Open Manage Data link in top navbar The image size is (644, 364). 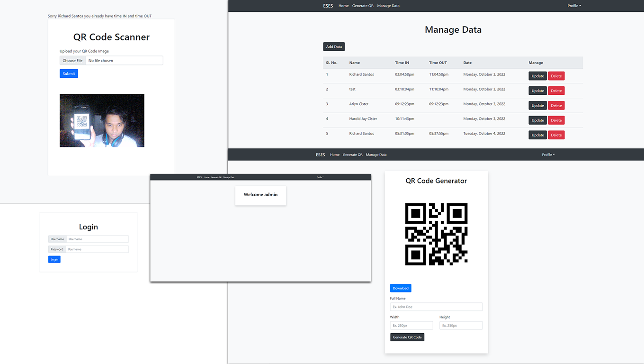point(388,6)
